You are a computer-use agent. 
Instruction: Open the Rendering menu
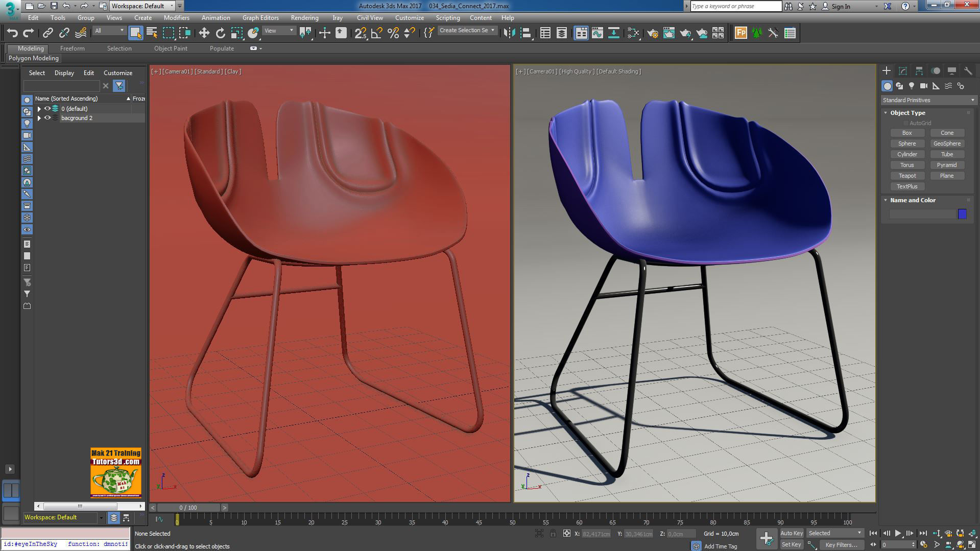(304, 18)
